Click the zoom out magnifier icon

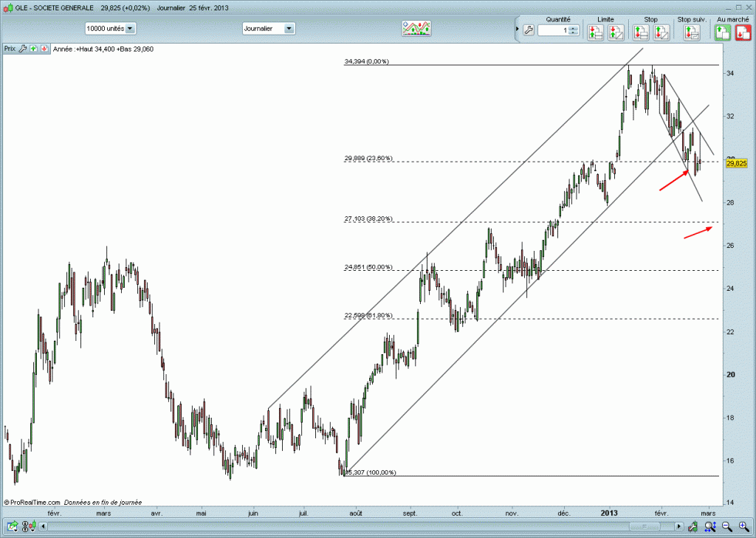(726, 526)
